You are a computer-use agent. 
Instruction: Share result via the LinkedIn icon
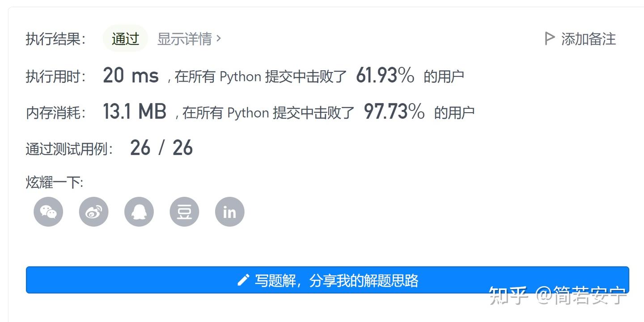229,212
